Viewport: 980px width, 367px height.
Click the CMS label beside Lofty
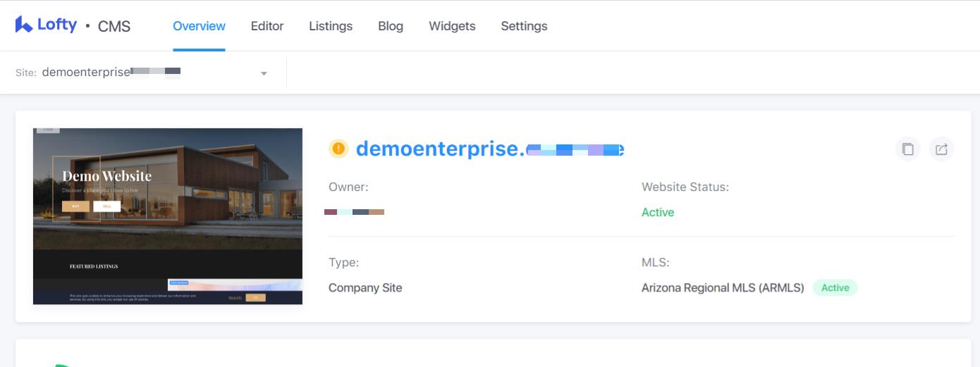[114, 27]
